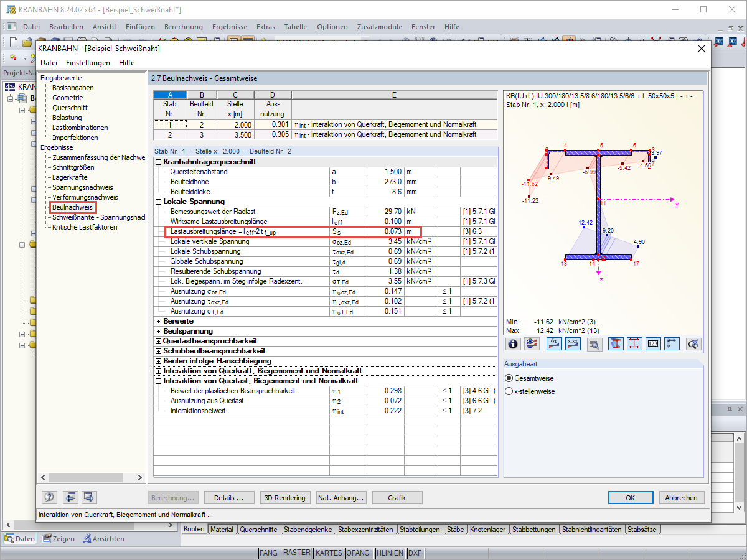This screenshot has width=747, height=560.
Task: Toggle the cross-section dimensions icon
Action: (x=635, y=343)
